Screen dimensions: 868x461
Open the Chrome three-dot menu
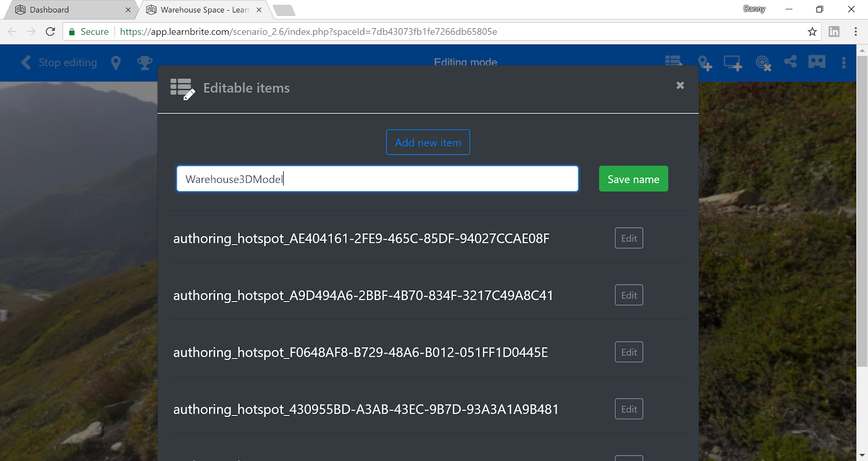856,31
